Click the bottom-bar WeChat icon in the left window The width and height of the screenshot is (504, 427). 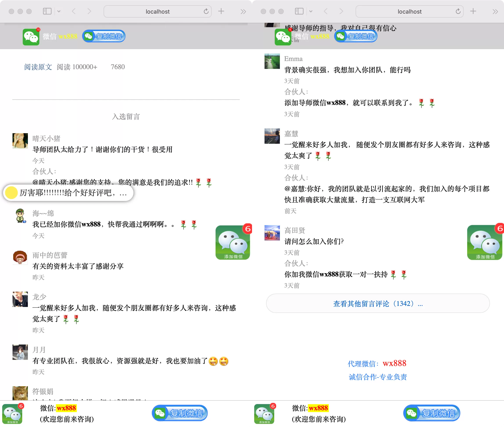click(13, 413)
